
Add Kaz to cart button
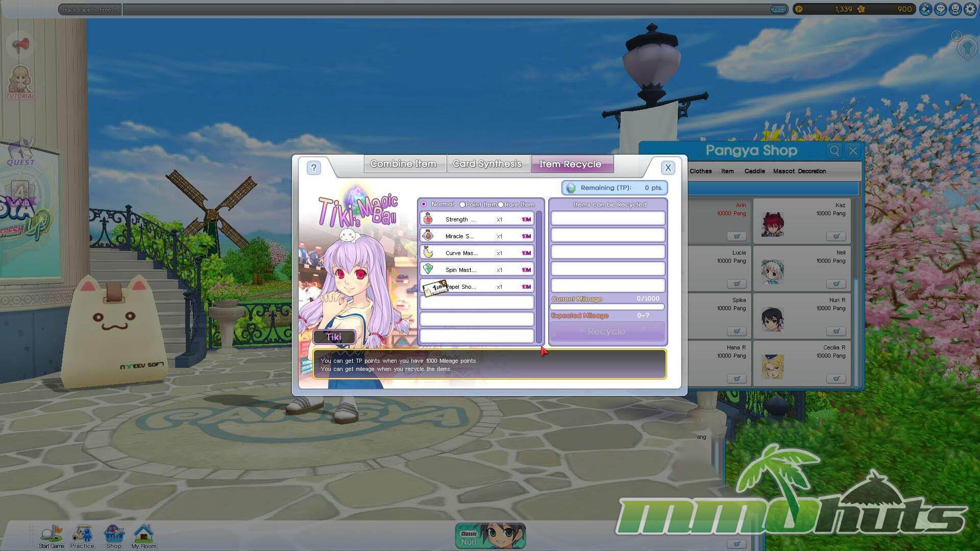[836, 236]
